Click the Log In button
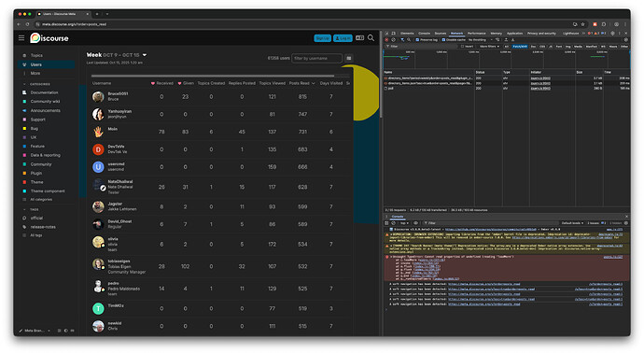This screenshot has height=353, width=644. (343, 38)
